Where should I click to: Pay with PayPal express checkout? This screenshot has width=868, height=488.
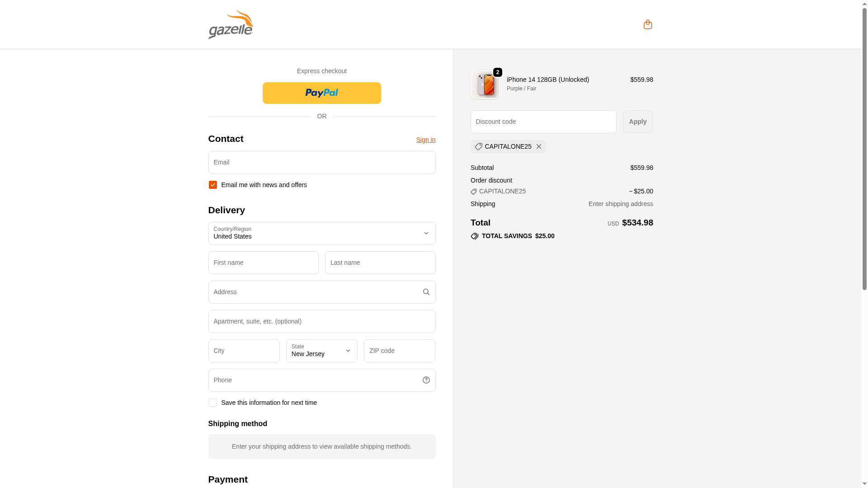coord(321,93)
